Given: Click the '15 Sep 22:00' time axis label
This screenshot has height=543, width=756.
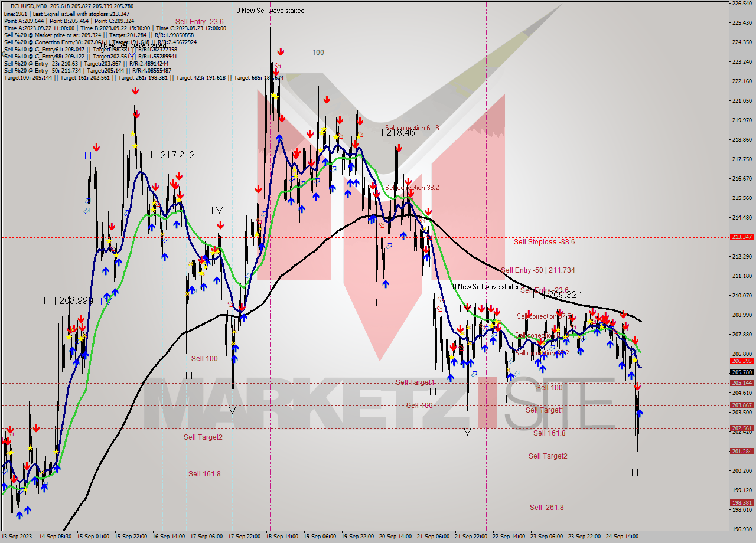Looking at the screenshot, I should tap(132, 537).
